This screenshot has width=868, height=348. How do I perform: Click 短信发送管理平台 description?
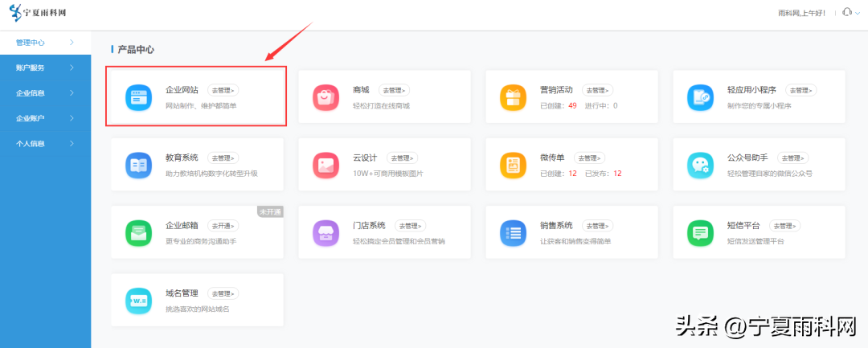(x=755, y=241)
